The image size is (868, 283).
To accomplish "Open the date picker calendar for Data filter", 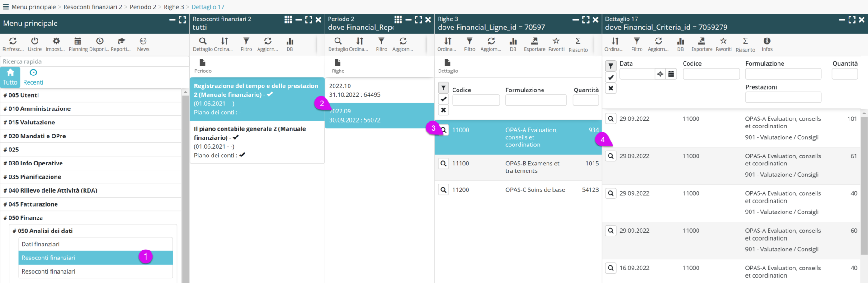I will pyautogui.click(x=671, y=74).
